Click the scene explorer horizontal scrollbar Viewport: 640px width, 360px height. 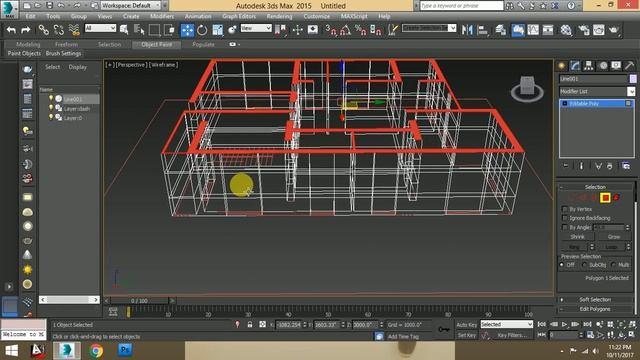click(69, 300)
